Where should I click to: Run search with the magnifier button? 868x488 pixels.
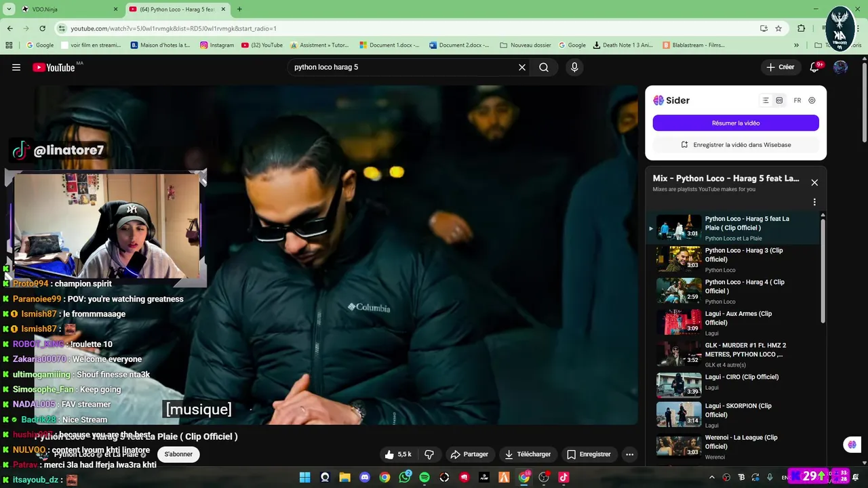coord(544,67)
